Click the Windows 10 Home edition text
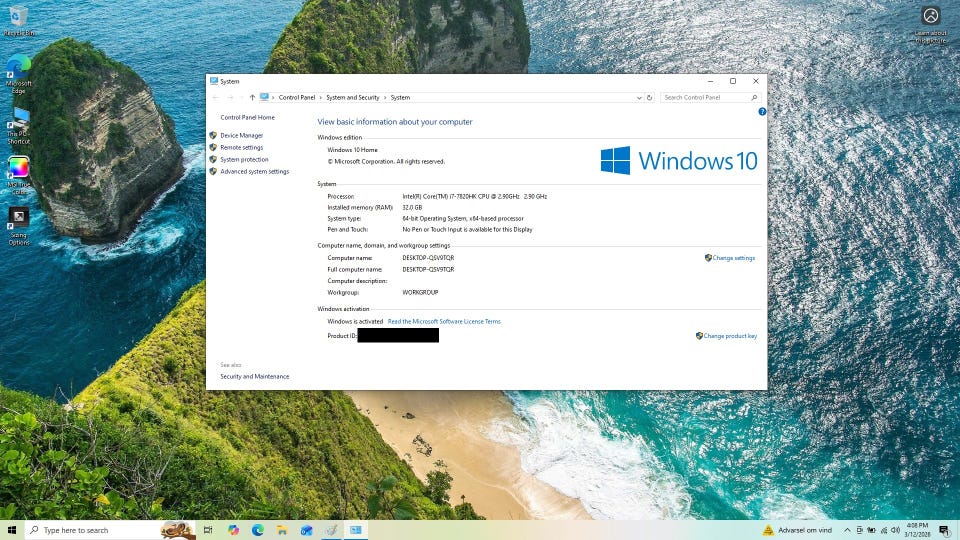Image resolution: width=960 pixels, height=540 pixels. (x=352, y=150)
